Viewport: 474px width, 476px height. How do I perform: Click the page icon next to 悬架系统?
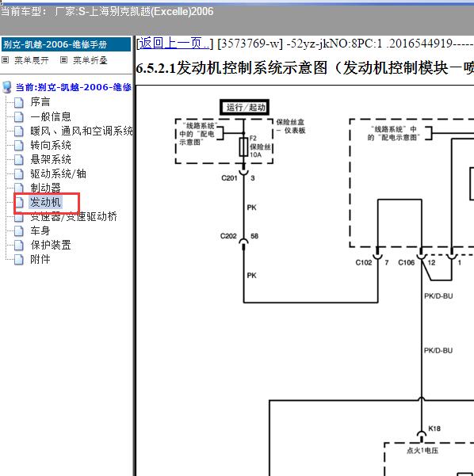click(x=19, y=159)
